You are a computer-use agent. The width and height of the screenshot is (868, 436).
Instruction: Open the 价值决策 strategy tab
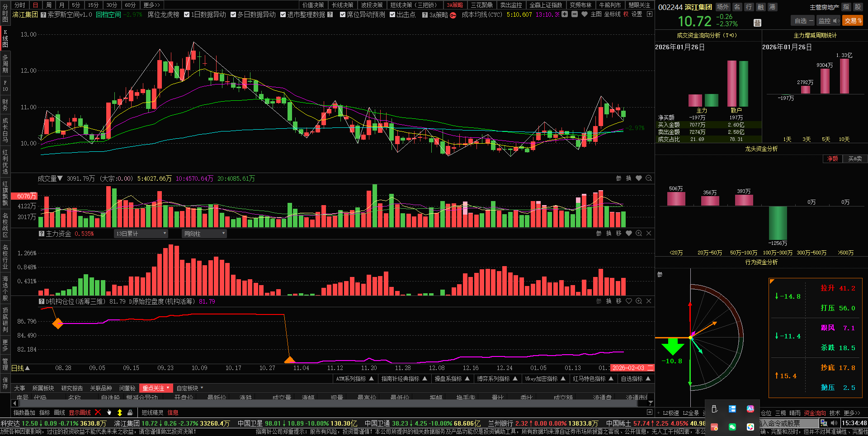(313, 5)
